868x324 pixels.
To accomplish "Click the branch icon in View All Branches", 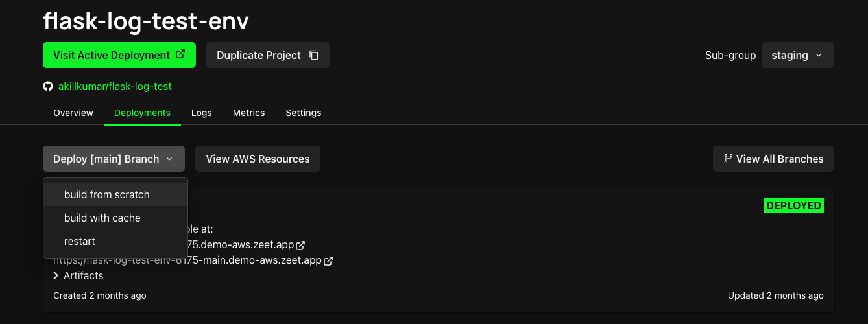I will coord(729,159).
